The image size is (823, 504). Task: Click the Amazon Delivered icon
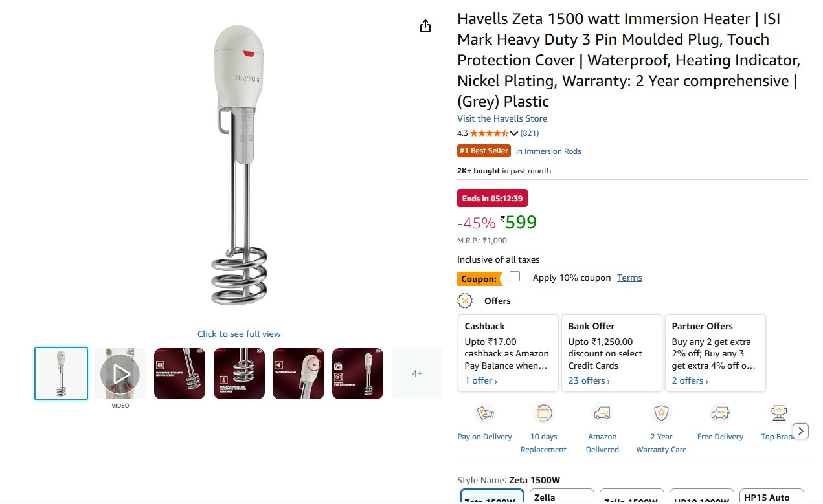602,413
